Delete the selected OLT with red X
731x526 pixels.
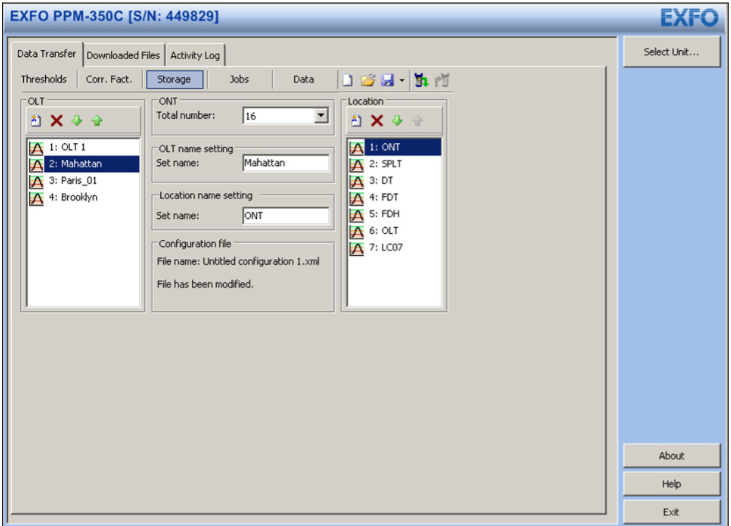[x=56, y=121]
